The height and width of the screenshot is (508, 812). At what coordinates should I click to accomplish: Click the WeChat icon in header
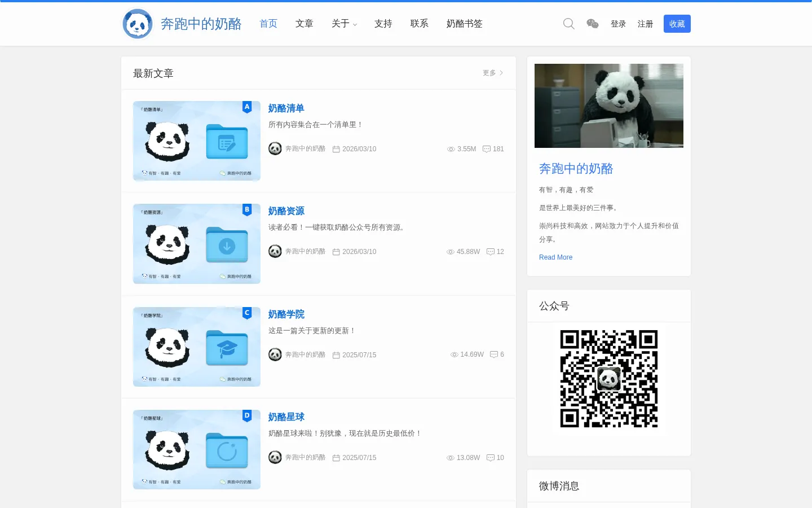[x=593, y=24]
